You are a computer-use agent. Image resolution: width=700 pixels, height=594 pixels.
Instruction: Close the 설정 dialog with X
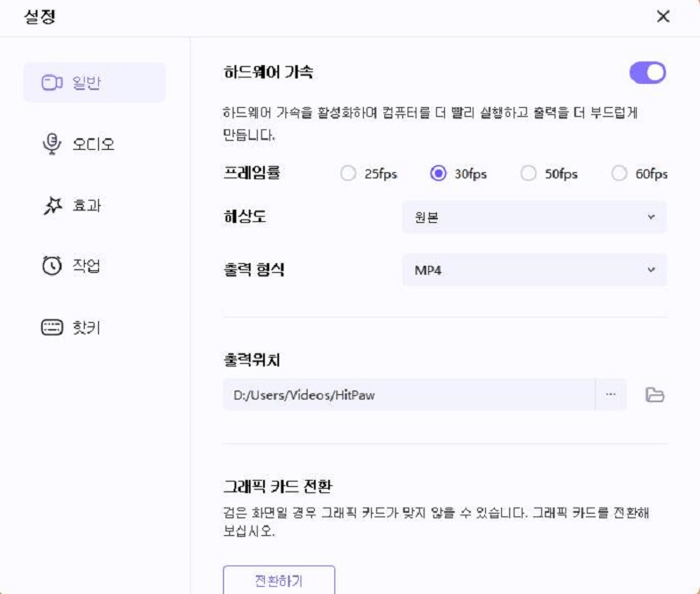pyautogui.click(x=663, y=16)
